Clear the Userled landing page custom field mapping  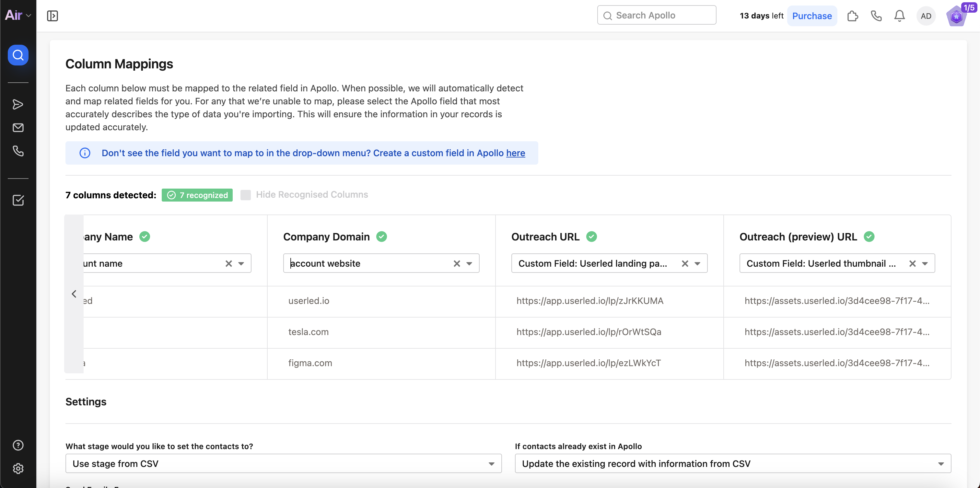point(685,263)
